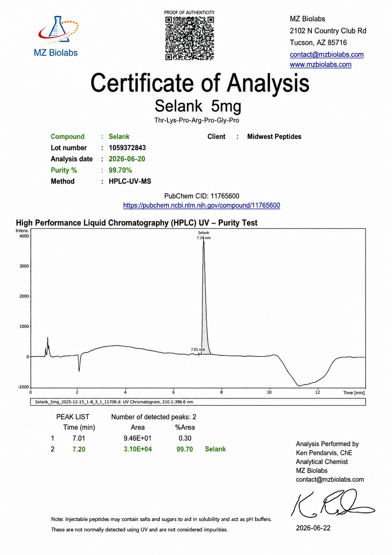This screenshot has height=555, width=392.
Task: Click the Time [min] axis label
Action: [x=354, y=393]
